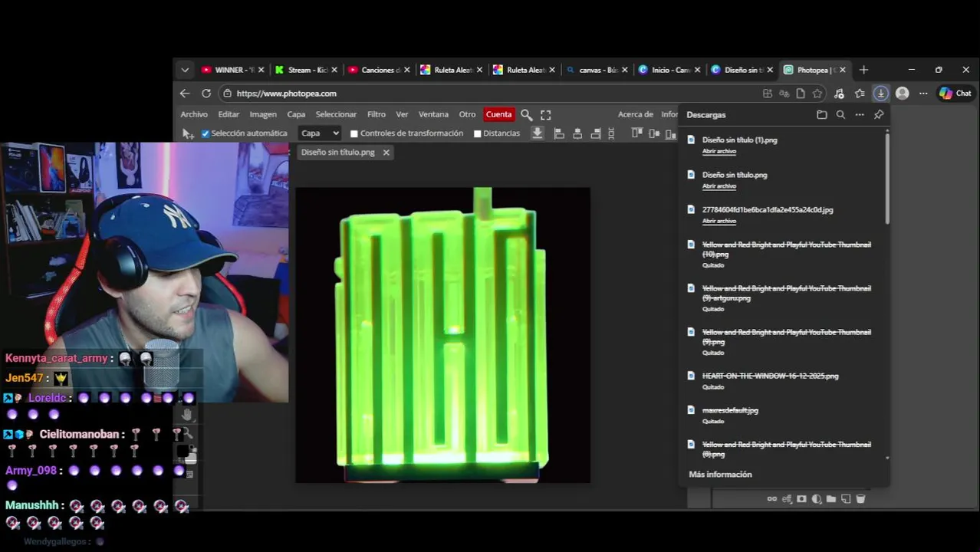Screen dimensions: 980x552
Task: Enable Distancias checkbox
Action: (x=477, y=133)
